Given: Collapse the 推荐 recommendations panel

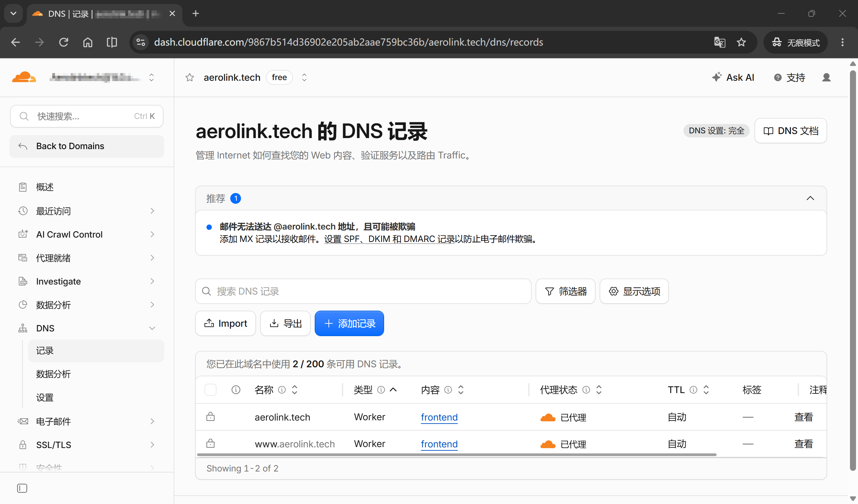Looking at the screenshot, I should (810, 198).
